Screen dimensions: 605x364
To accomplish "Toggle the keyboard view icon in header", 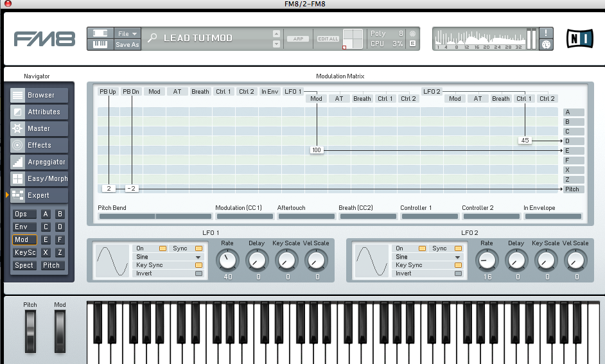I will click(100, 44).
